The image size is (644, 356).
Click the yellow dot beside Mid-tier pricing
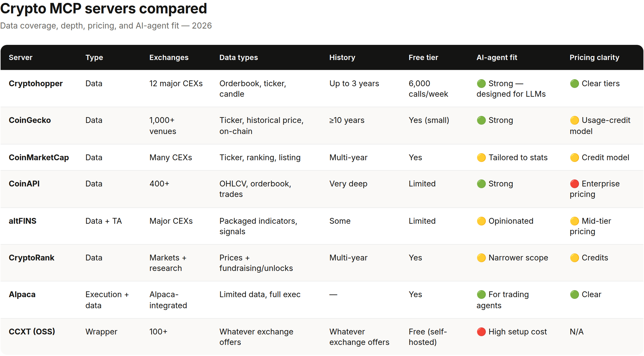[x=574, y=221]
